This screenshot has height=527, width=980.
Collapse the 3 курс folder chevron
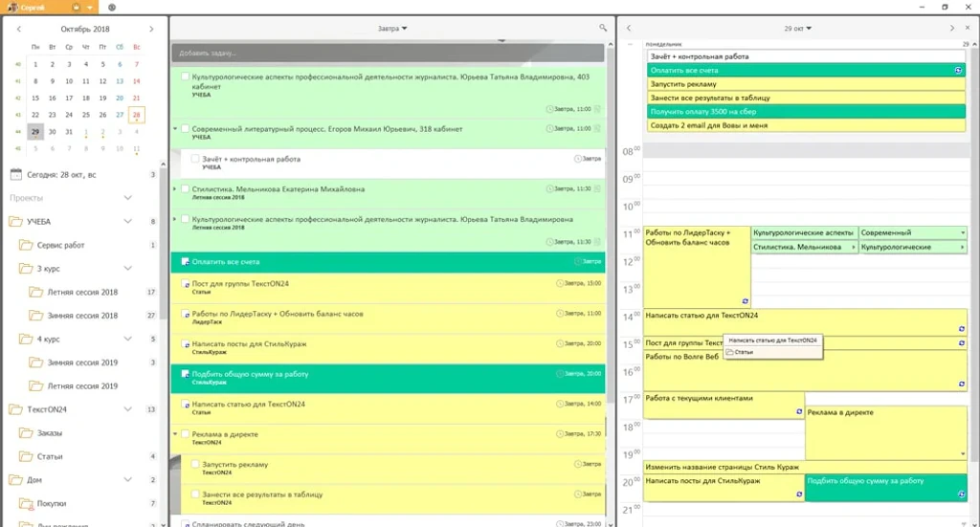tap(127, 269)
